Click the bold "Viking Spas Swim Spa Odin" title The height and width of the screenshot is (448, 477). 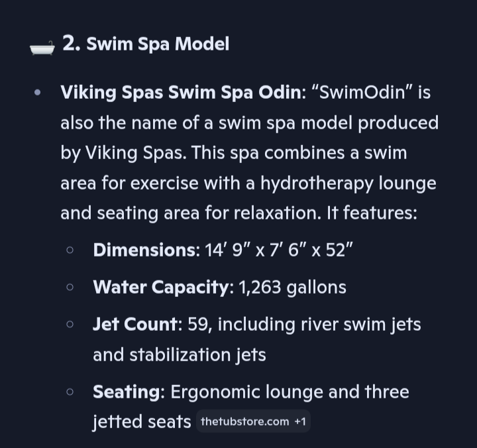click(x=180, y=92)
